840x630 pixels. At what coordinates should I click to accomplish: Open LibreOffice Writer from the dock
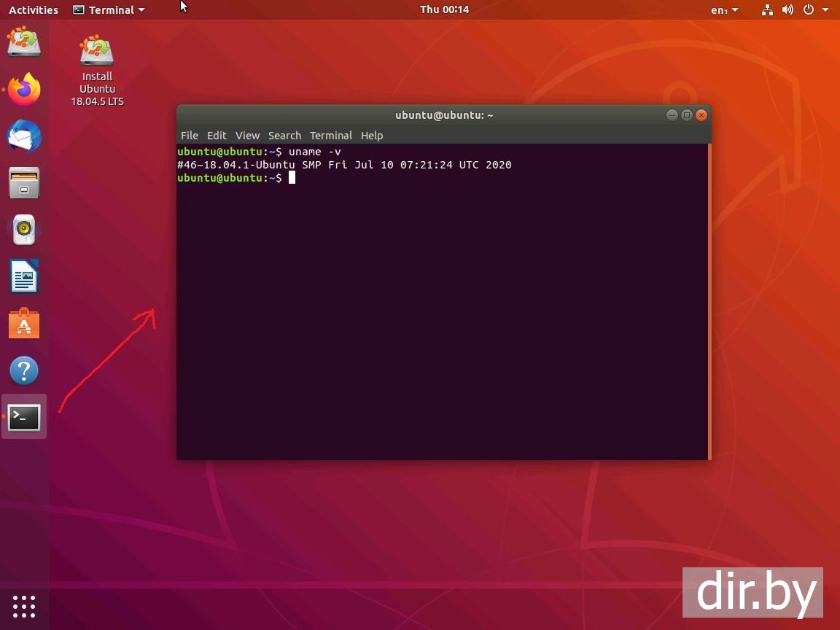tap(24, 277)
